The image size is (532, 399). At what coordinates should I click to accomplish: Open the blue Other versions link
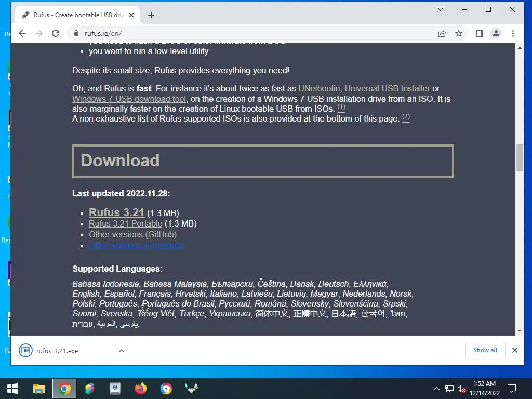pos(137,245)
